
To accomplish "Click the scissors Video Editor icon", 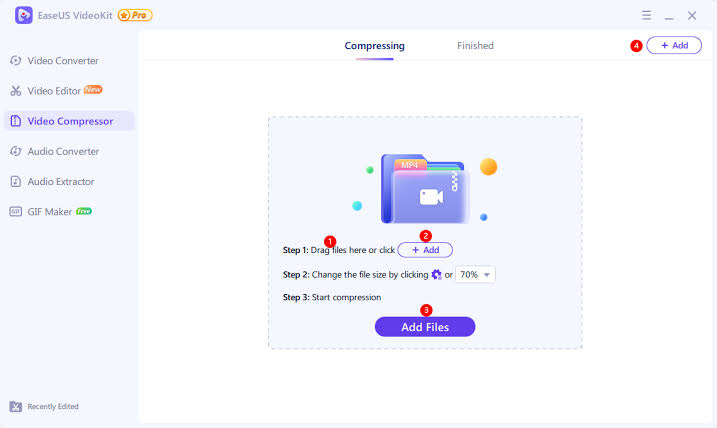I will point(16,91).
